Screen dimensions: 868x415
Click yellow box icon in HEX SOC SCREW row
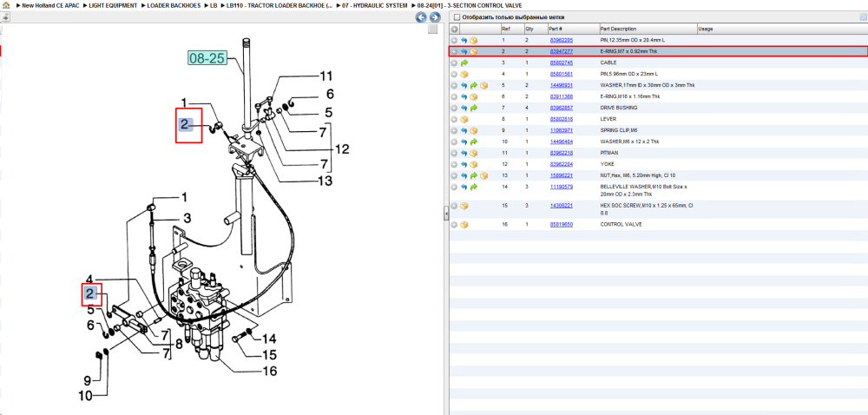pos(464,206)
